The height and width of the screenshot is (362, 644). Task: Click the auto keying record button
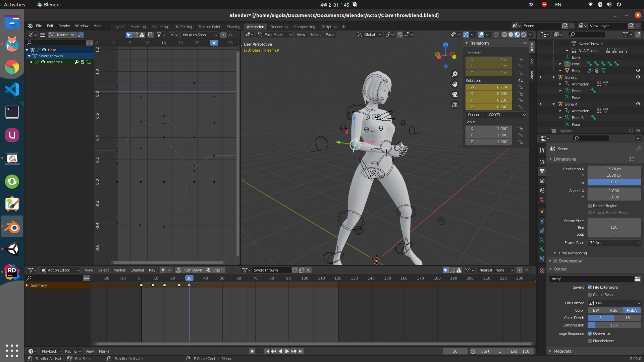tap(252, 351)
